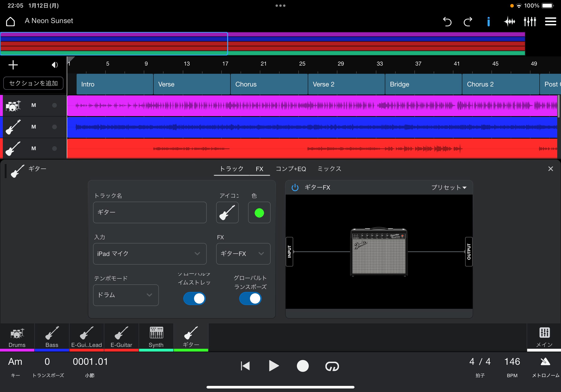Open the hamburger menu icon

pyautogui.click(x=550, y=22)
